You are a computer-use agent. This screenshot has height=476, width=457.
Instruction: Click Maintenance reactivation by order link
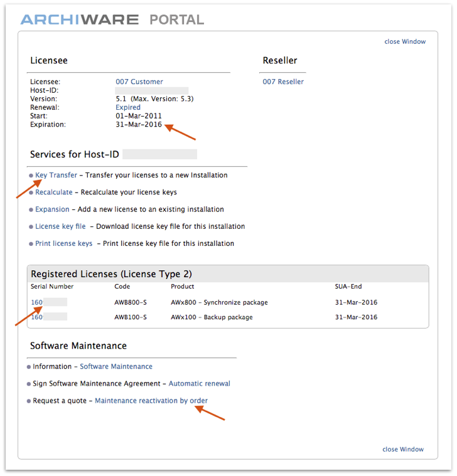(x=151, y=401)
